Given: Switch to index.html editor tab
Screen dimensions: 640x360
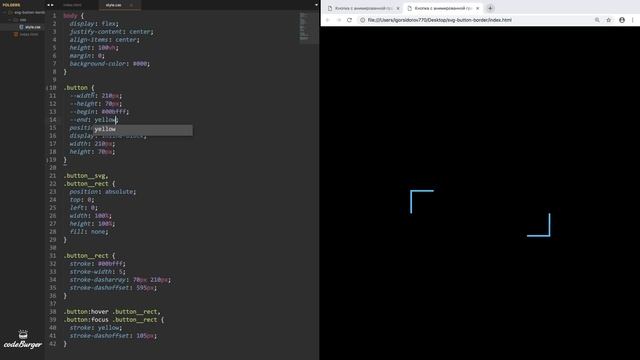Looking at the screenshot, I should tap(72, 5).
